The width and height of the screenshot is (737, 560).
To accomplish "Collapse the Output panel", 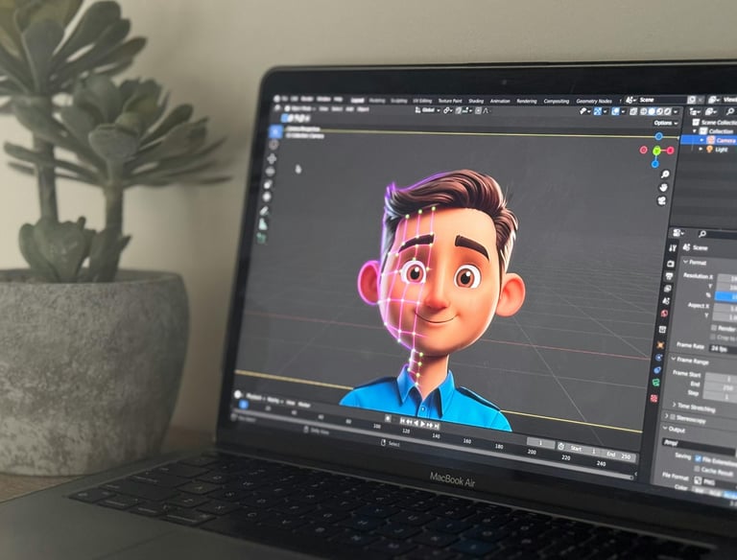I will tap(674, 429).
